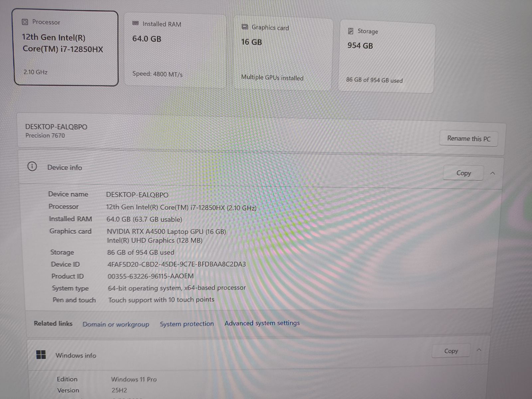Click the 64-bit operating system text

(x=177, y=288)
